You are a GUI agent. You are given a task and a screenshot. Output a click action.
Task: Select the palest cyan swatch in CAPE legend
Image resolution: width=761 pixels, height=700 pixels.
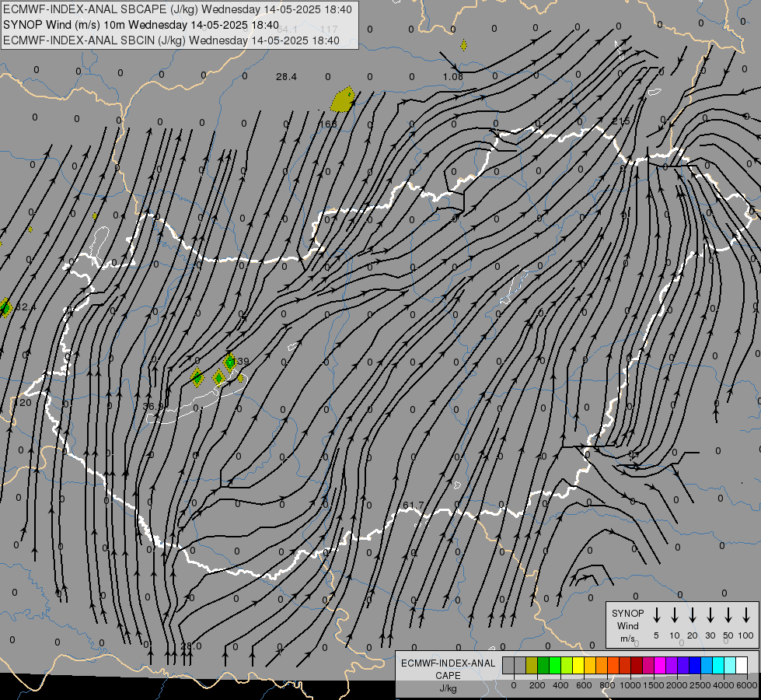730,666
